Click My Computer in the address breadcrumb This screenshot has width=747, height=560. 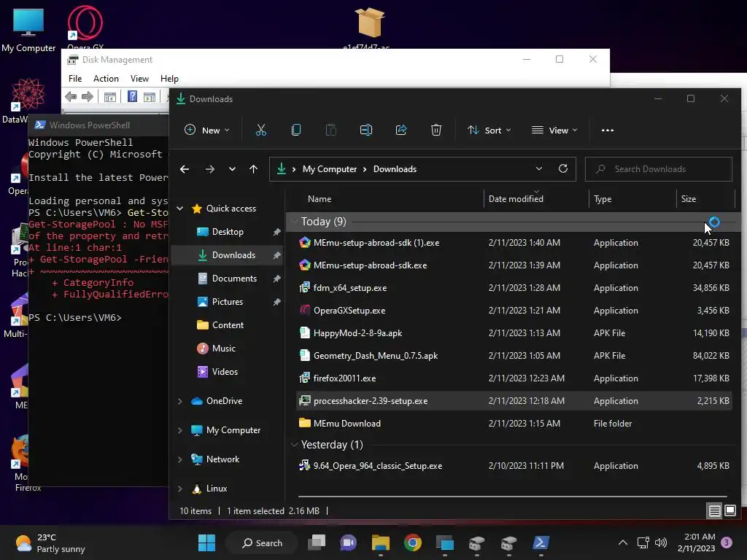click(330, 169)
